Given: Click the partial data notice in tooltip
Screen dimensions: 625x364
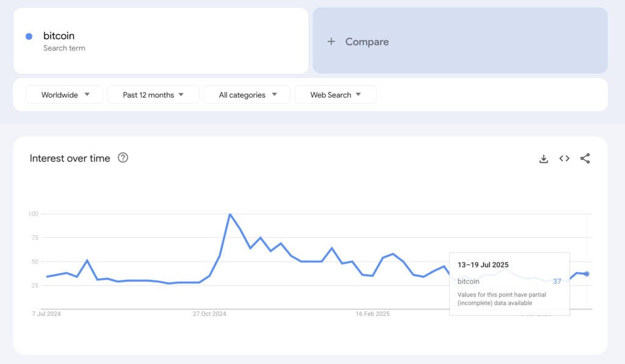Looking at the screenshot, I should click(x=502, y=299).
